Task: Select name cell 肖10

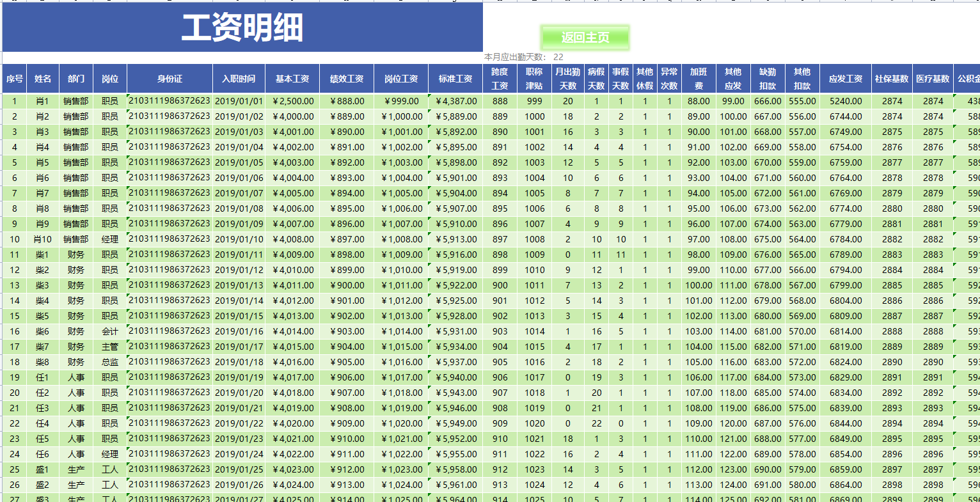Action: 43,239
